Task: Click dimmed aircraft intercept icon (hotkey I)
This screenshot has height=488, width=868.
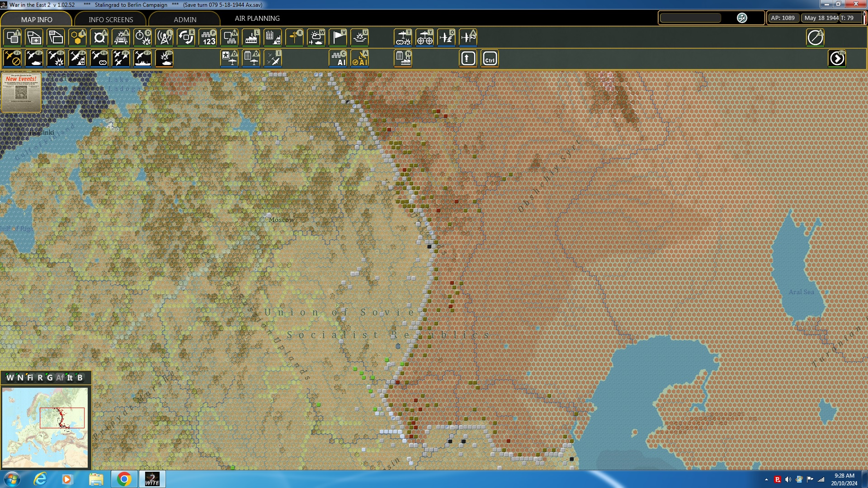Action: (x=273, y=59)
